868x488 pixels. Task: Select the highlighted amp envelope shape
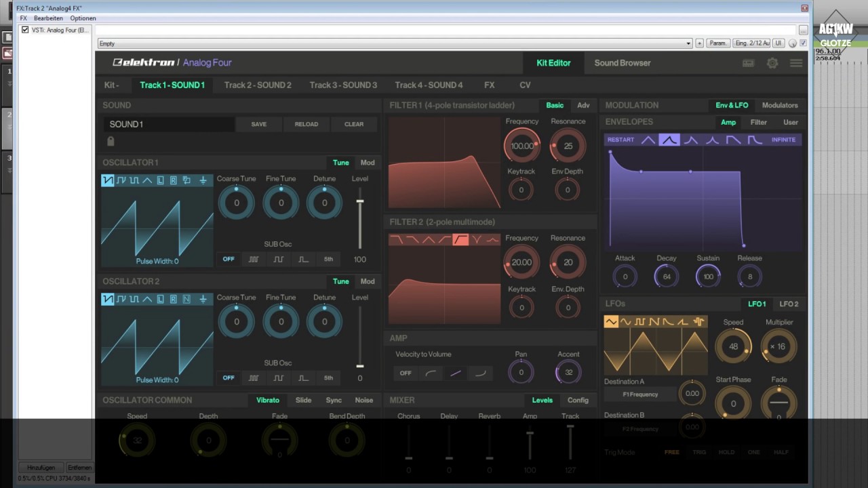669,140
